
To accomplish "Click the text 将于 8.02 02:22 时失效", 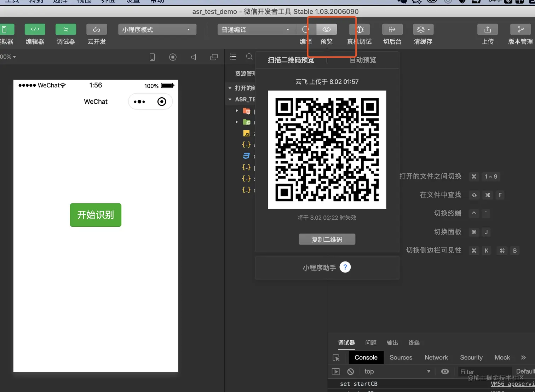I will click(327, 218).
